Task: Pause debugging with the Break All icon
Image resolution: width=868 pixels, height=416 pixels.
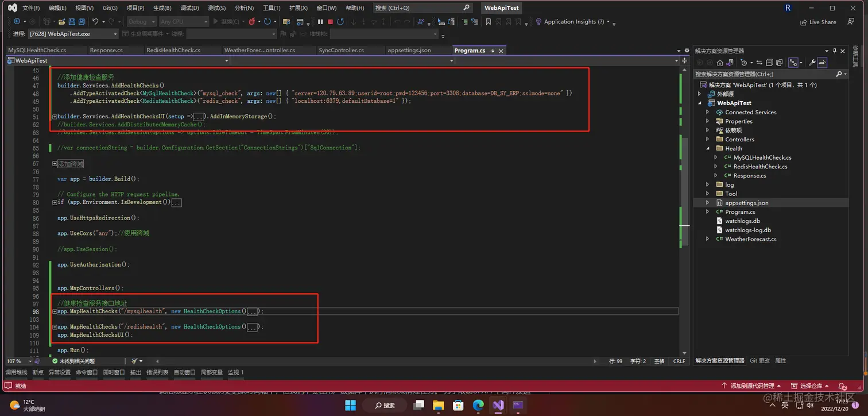Action: click(320, 21)
